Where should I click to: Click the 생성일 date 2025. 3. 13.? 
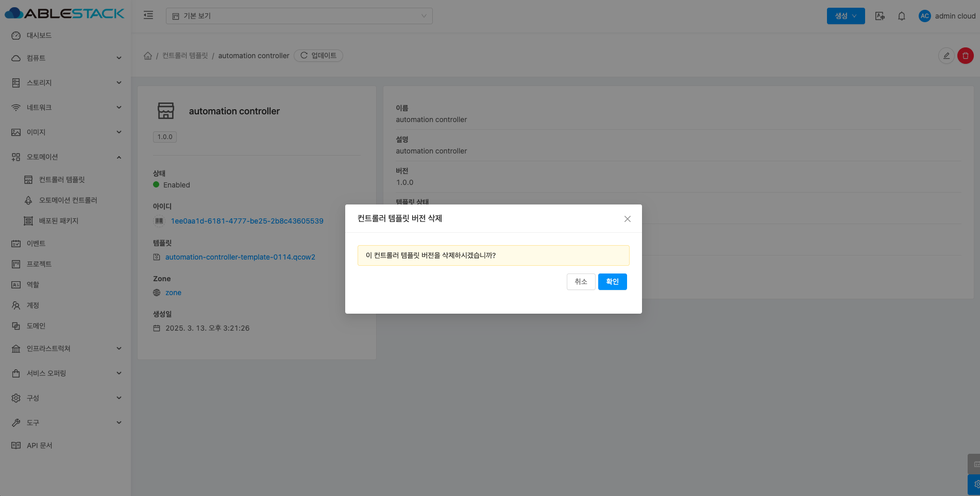[x=207, y=328]
